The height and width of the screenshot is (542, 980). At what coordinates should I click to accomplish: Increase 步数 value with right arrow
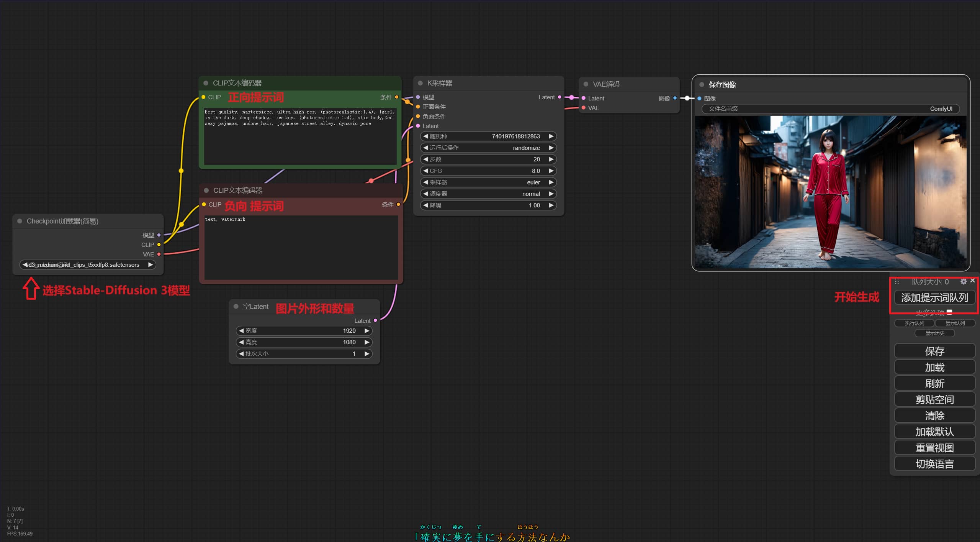pos(551,159)
